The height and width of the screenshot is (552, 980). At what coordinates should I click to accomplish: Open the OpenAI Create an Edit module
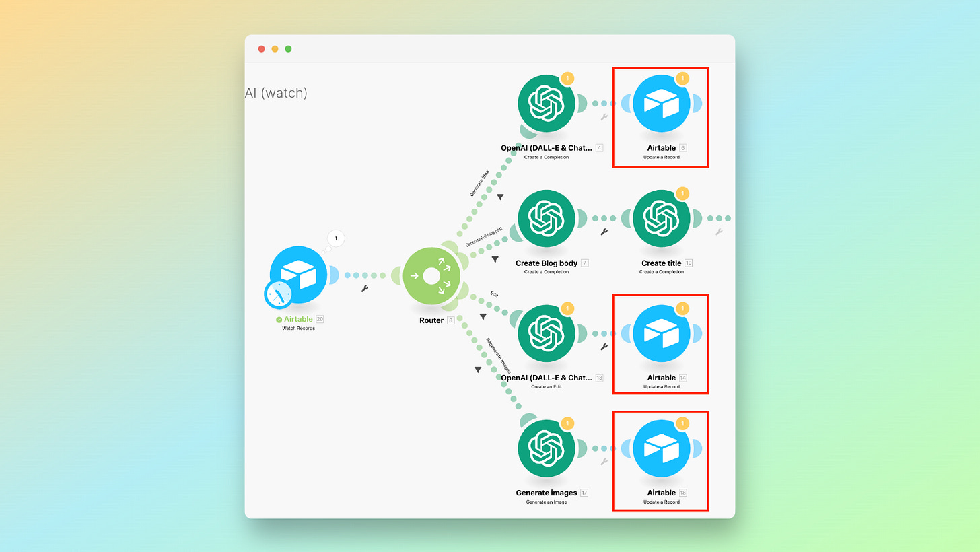pyautogui.click(x=547, y=333)
